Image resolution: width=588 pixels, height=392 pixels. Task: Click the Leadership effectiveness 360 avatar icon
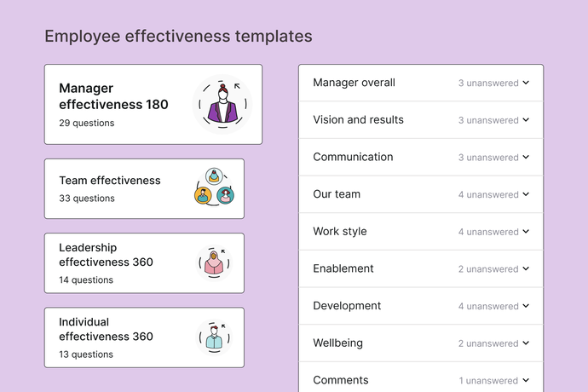pos(214,263)
